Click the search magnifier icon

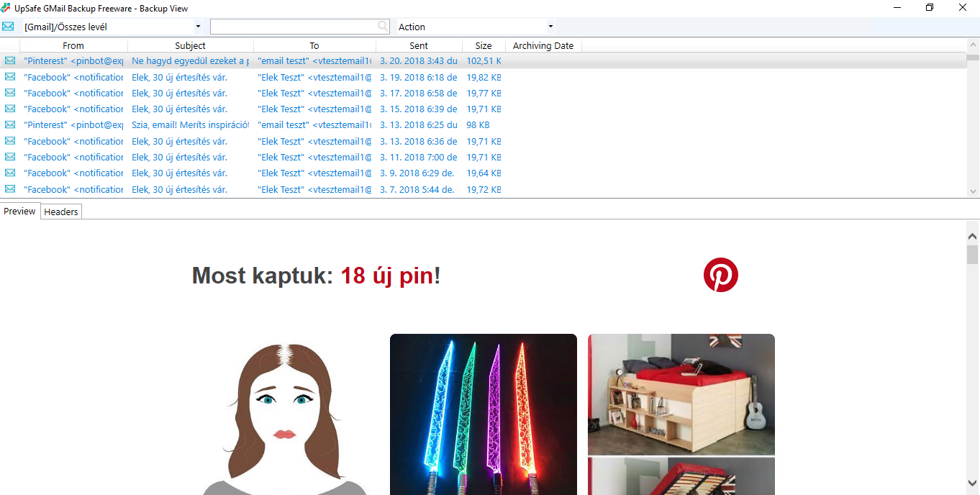point(383,27)
